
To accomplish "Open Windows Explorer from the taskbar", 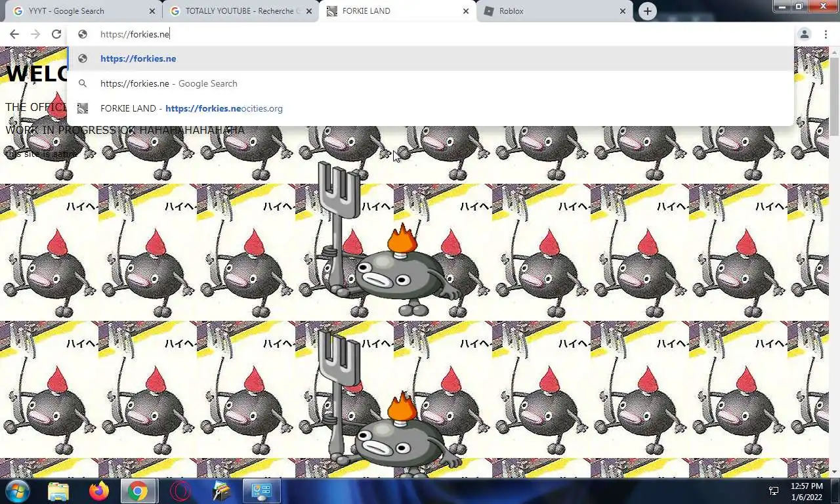I will [58, 491].
